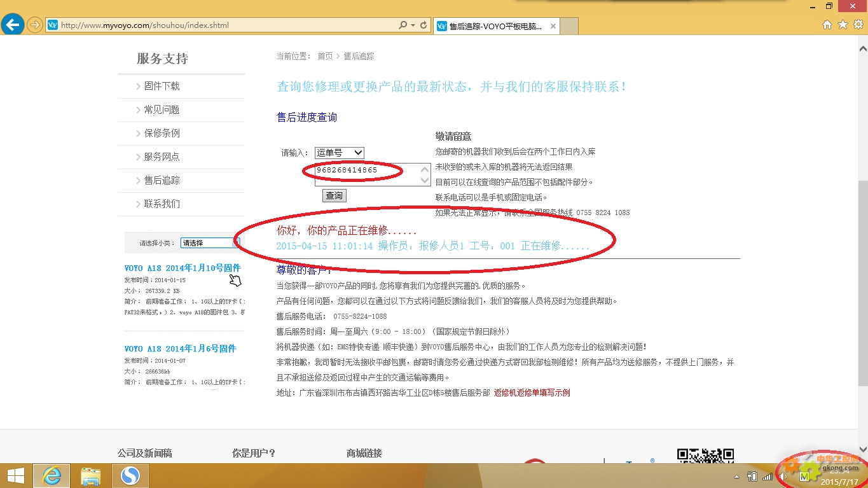Show hidden system tray icons
This screenshot has width=868, height=488.
(x=737, y=476)
